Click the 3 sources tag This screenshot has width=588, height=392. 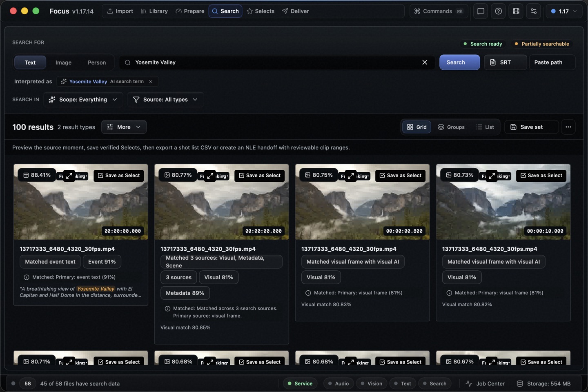(179, 278)
